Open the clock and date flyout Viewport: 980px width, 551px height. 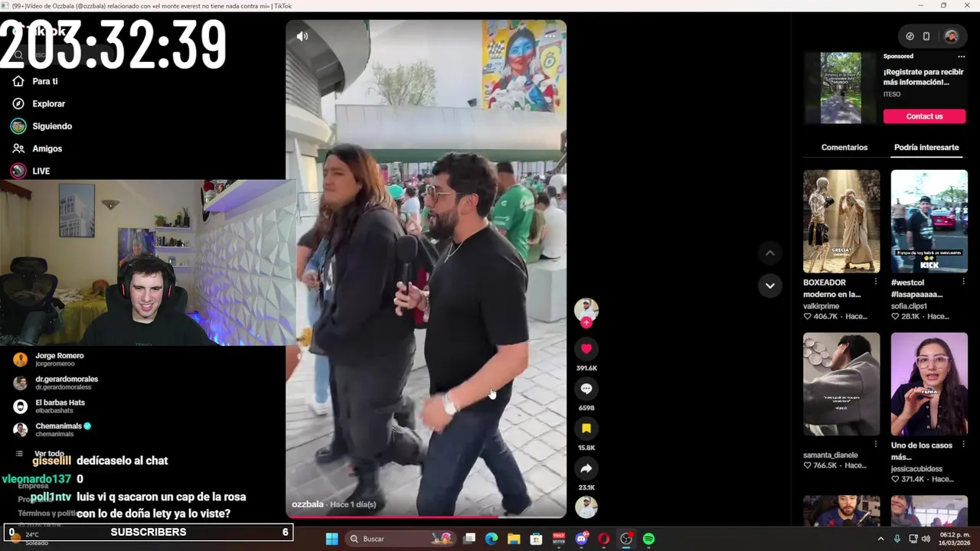pyautogui.click(x=955, y=539)
